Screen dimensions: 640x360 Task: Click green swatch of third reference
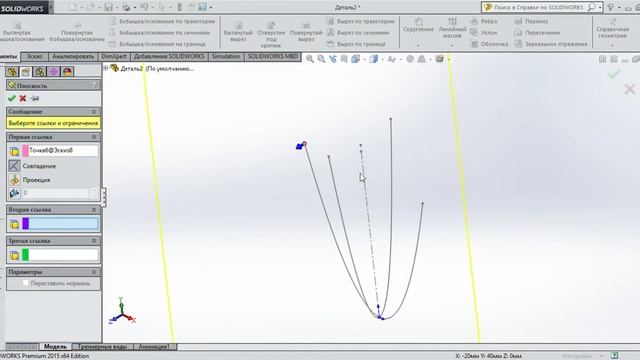pos(25,255)
